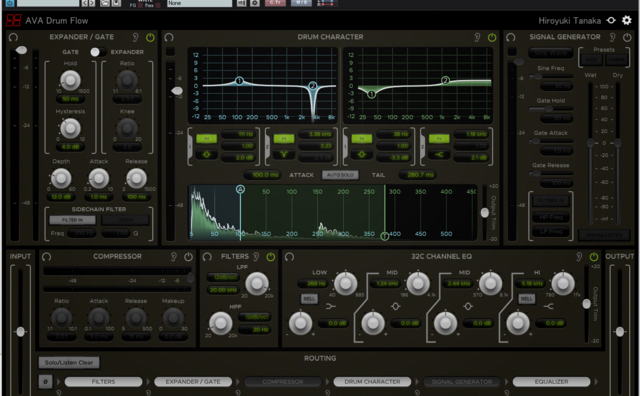
Task: Toggle Drum Character power button
Action: pyautogui.click(x=492, y=38)
